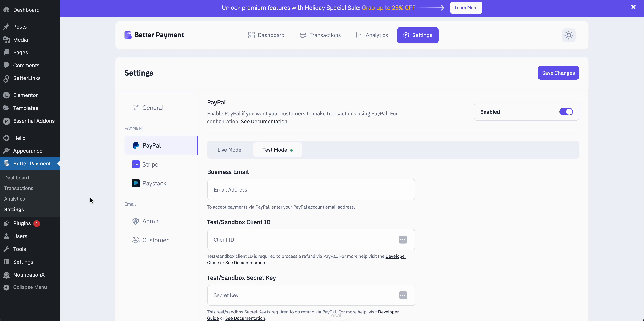Click the Save Changes button
Screen dimensions: 644x321
(x=558, y=73)
